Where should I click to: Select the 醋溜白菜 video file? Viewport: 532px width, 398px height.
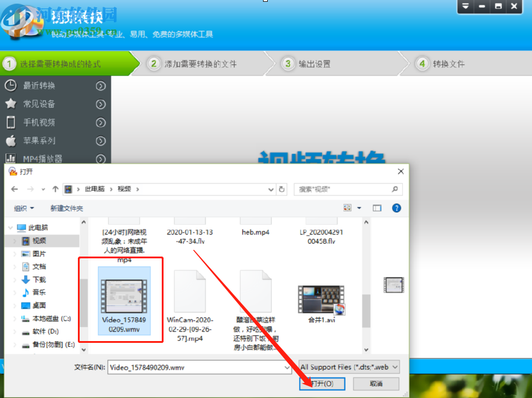pos(255,310)
